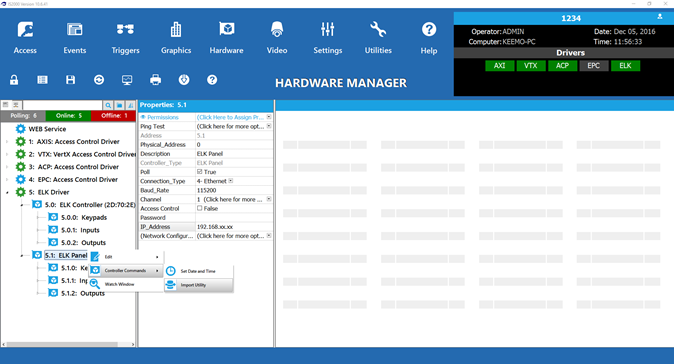
Task: Click the small question mark toolbar icon
Action: coord(212,80)
